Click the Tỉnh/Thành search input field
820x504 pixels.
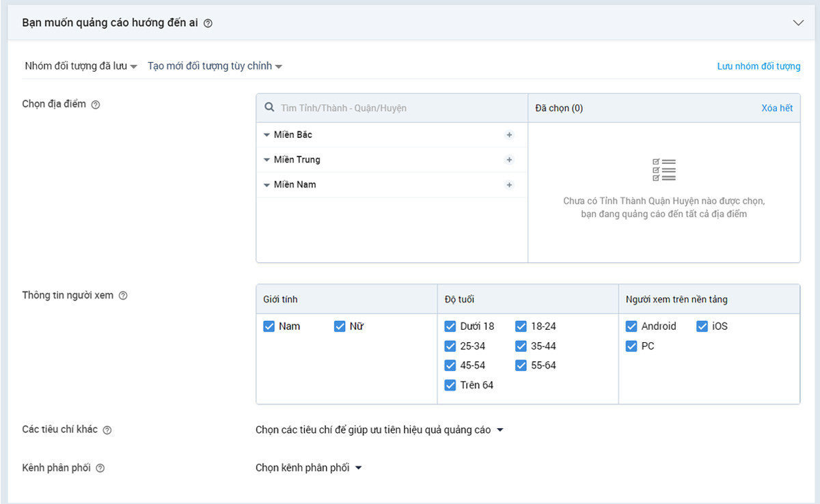coord(400,108)
